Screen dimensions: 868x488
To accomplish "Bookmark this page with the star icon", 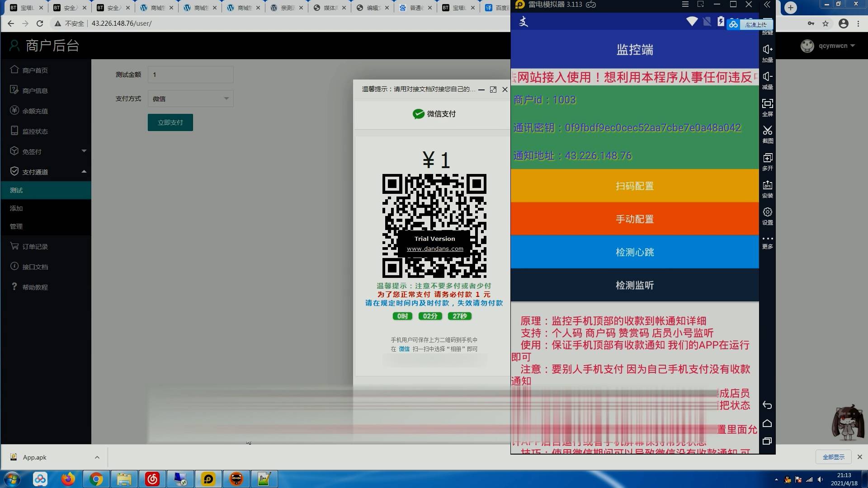I will [826, 23].
